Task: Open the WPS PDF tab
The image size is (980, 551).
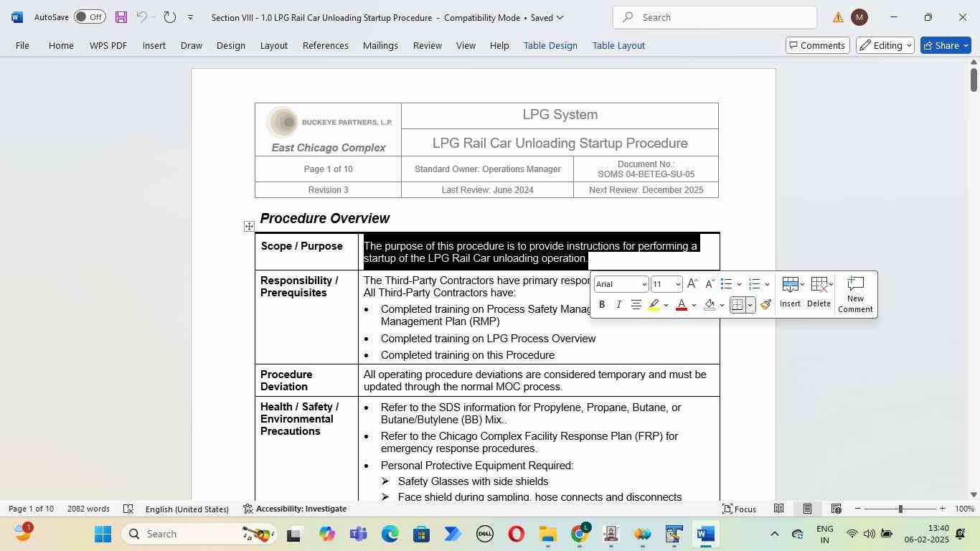Action: click(108, 45)
